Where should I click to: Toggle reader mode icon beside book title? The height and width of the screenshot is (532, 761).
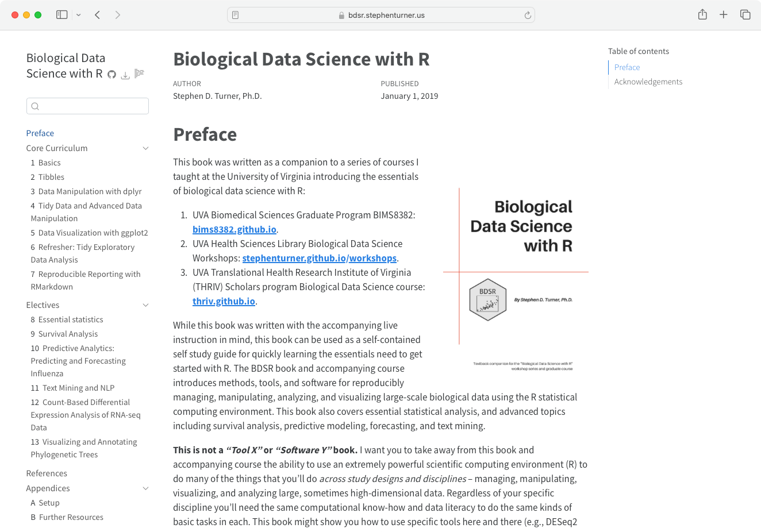pos(139,74)
